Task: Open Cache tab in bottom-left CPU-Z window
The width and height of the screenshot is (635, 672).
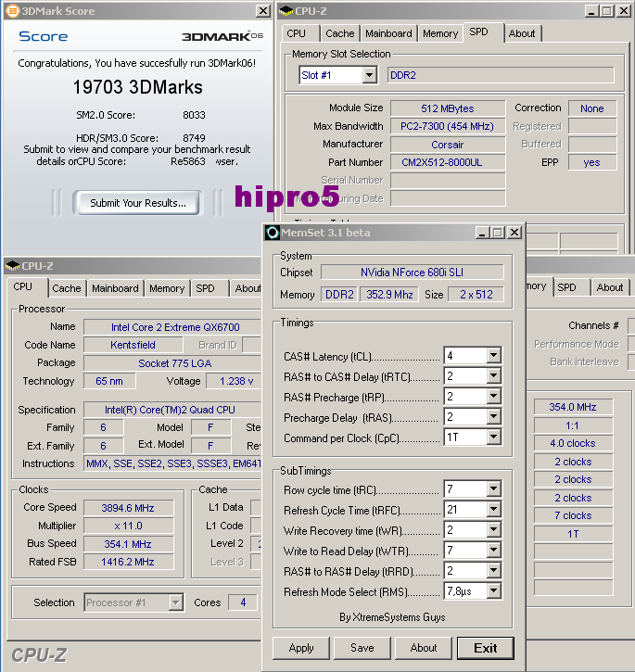Action: (67, 288)
